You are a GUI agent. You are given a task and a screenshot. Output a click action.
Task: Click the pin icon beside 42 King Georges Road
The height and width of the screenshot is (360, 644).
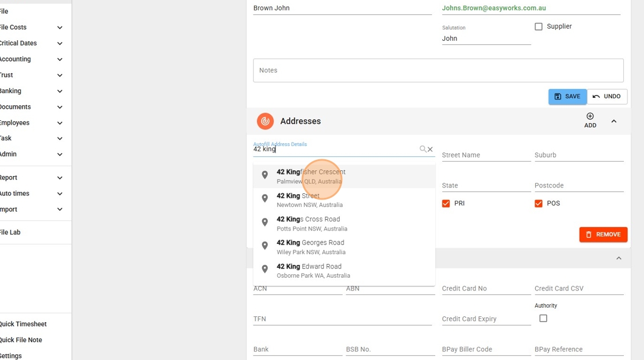264,246
